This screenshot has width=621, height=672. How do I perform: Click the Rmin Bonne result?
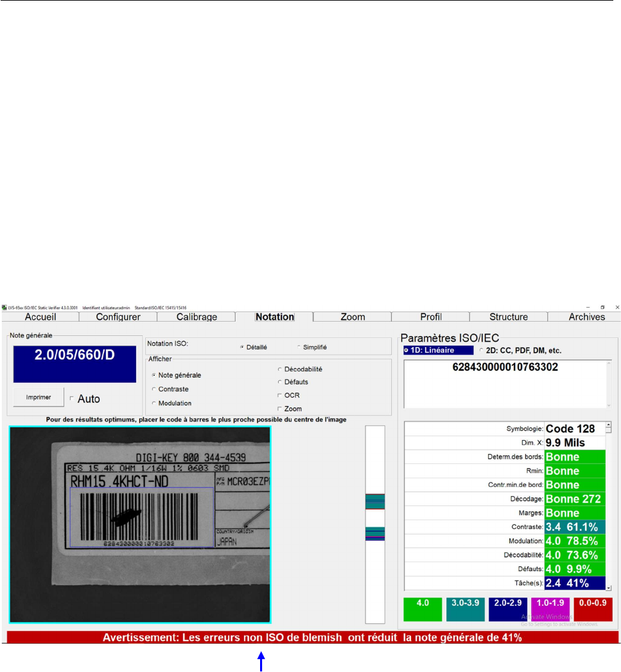[x=575, y=471]
